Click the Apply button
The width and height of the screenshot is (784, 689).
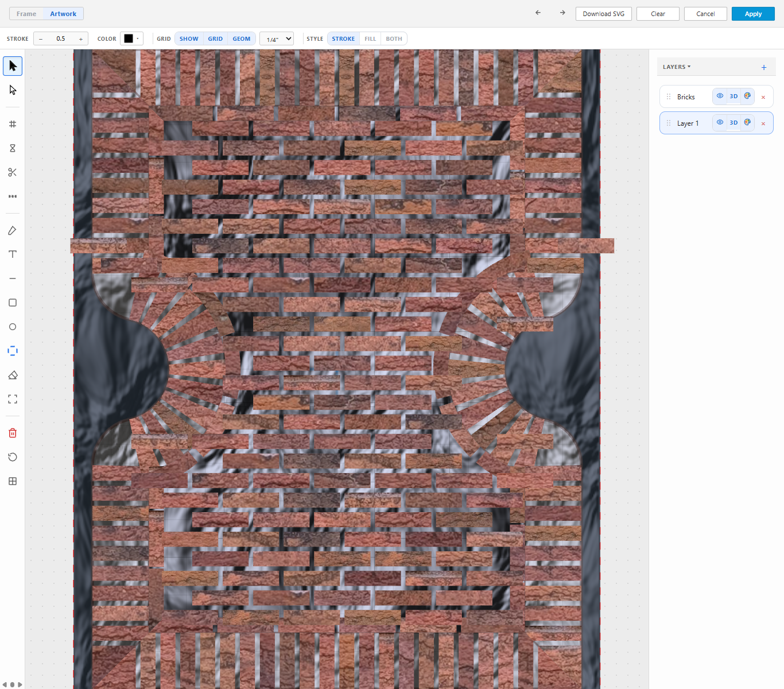[753, 14]
